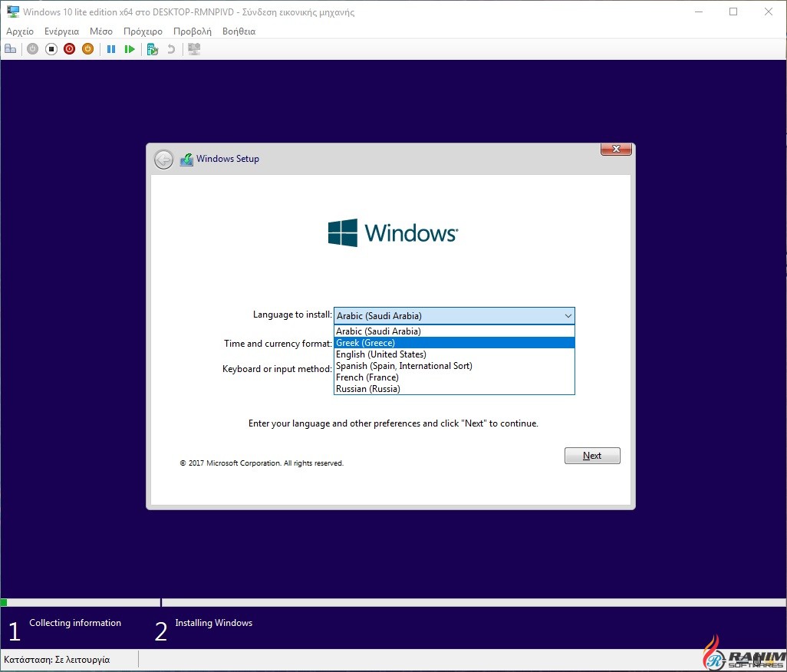Screen dimensions: 787x672
Task: Click the VM connection window title icon
Action: (x=12, y=12)
